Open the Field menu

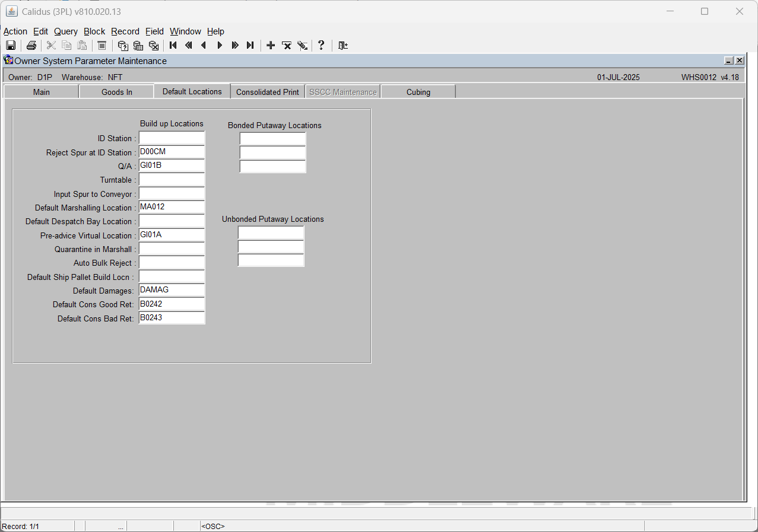coord(155,31)
